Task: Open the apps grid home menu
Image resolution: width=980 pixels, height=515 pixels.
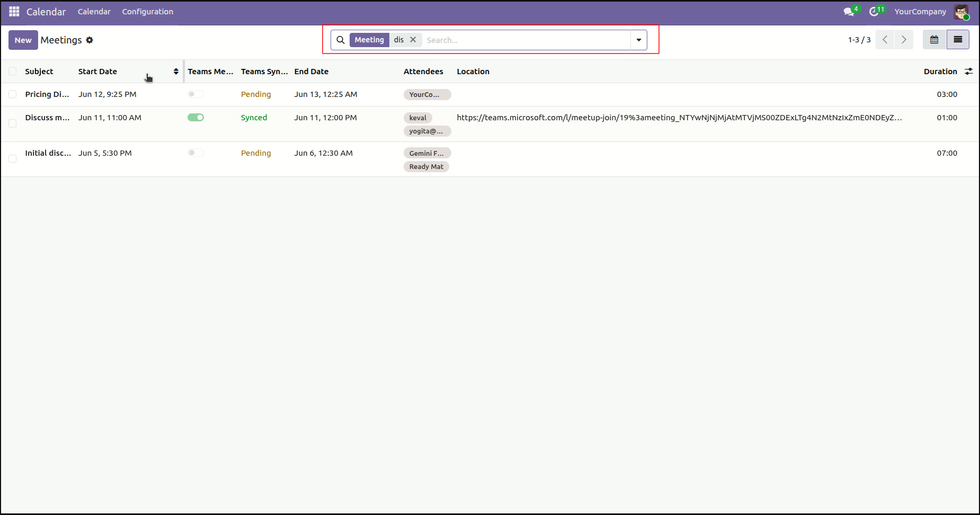Action: pos(14,12)
